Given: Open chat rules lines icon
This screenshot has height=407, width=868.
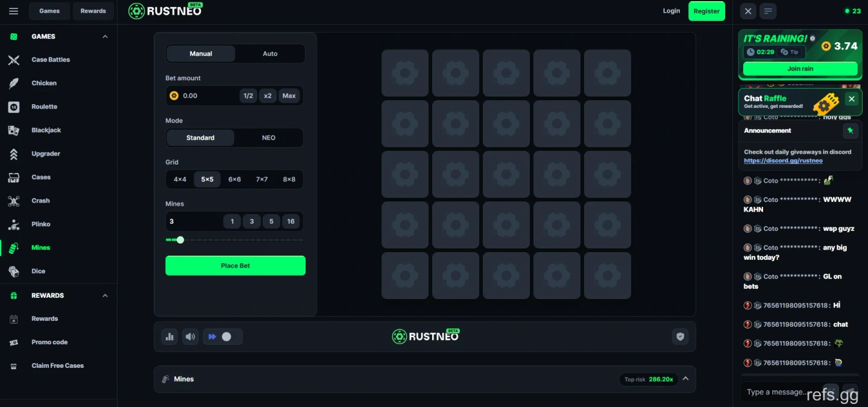Looking at the screenshot, I should [768, 11].
